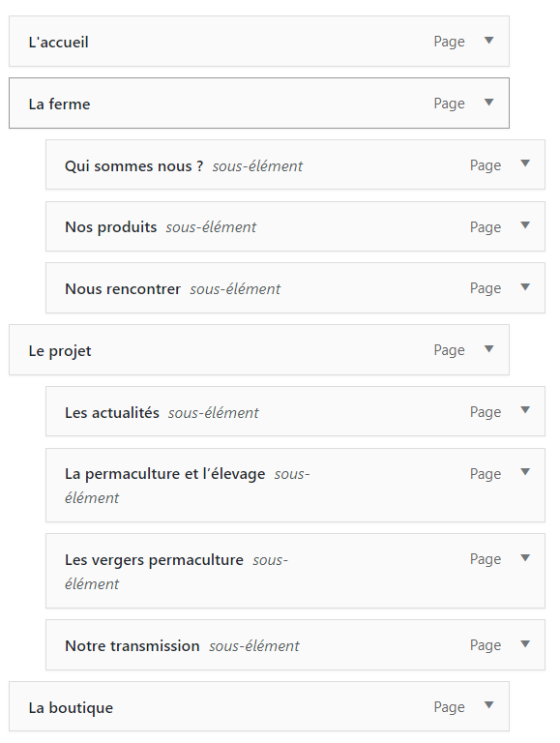560x743 pixels.
Task: Expand the L'accueil menu item arrow
Action: pyautogui.click(x=489, y=41)
